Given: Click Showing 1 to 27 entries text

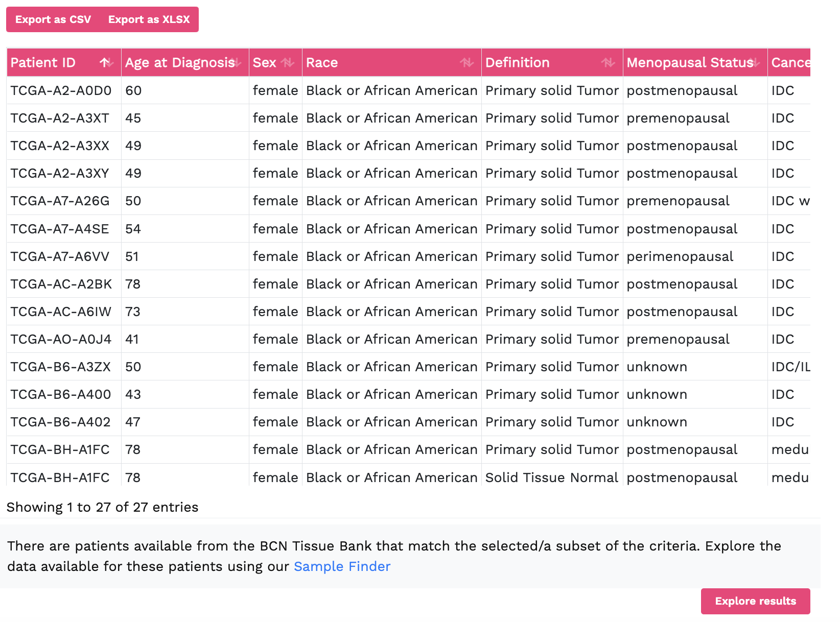Looking at the screenshot, I should 103,507.
